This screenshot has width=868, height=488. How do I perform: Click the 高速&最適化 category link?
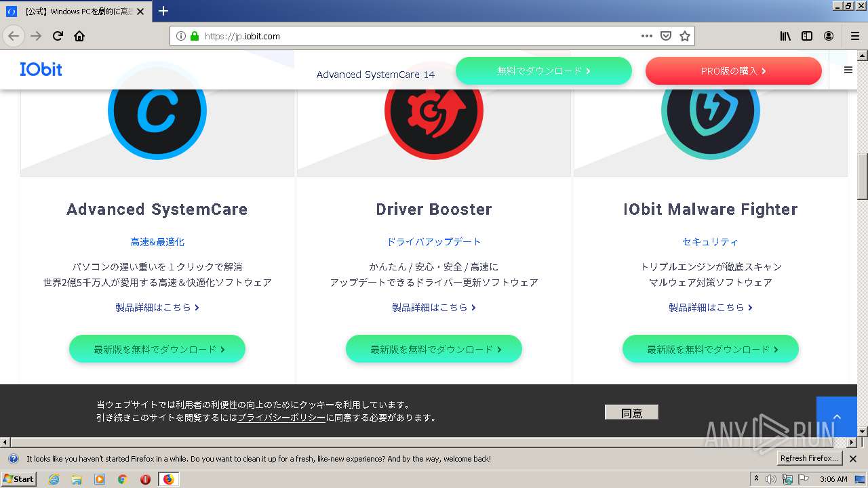[157, 242]
